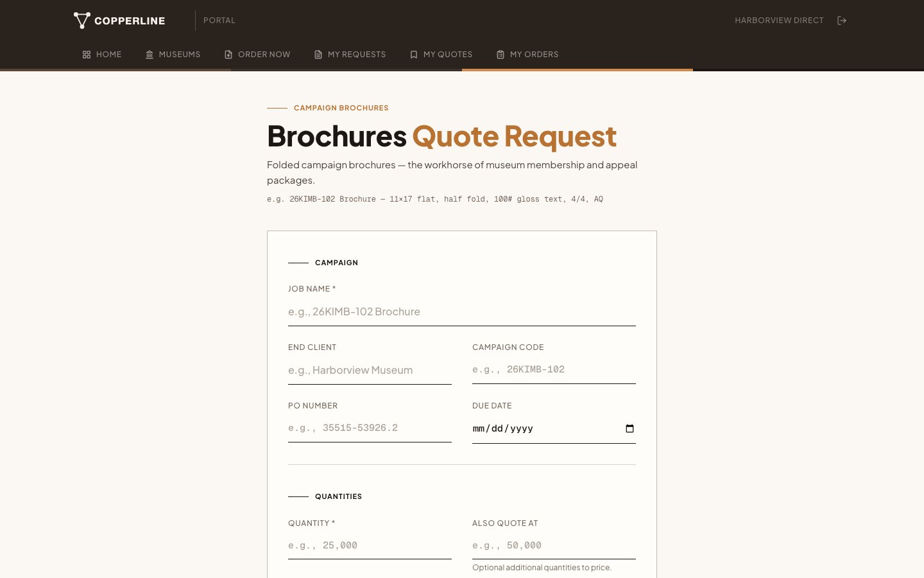Click "Optional additional quantities to price." hint
This screenshot has width=924, height=578.
tap(542, 568)
